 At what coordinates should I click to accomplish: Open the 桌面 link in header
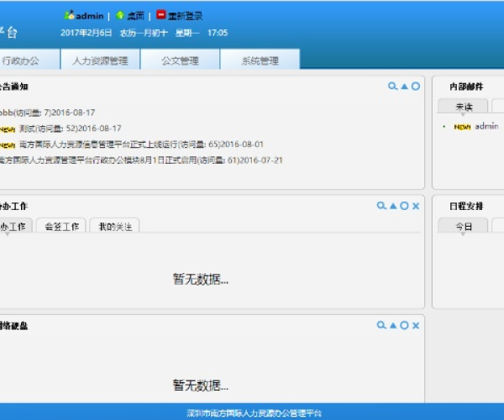pyautogui.click(x=135, y=16)
